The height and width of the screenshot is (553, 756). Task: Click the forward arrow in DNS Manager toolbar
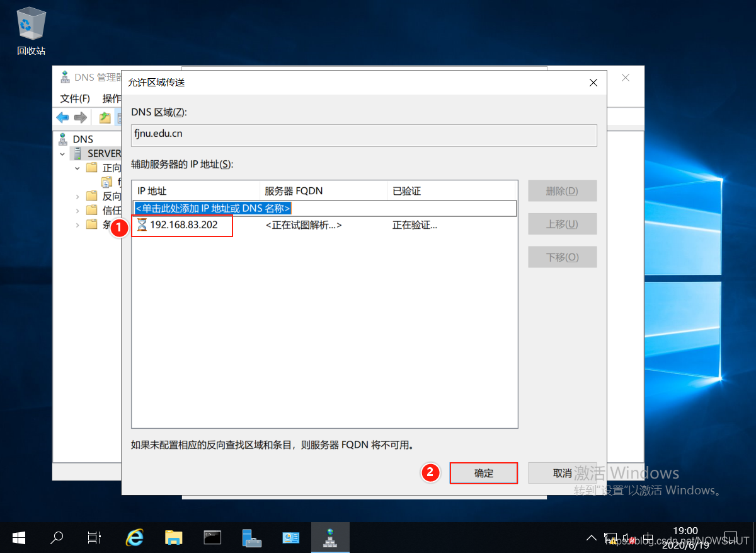coord(80,117)
